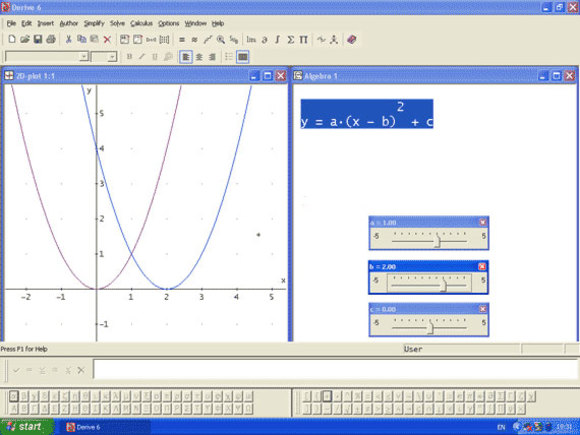The image size is (580, 435).
Task: Click the Integral calculus icon
Action: (x=277, y=39)
